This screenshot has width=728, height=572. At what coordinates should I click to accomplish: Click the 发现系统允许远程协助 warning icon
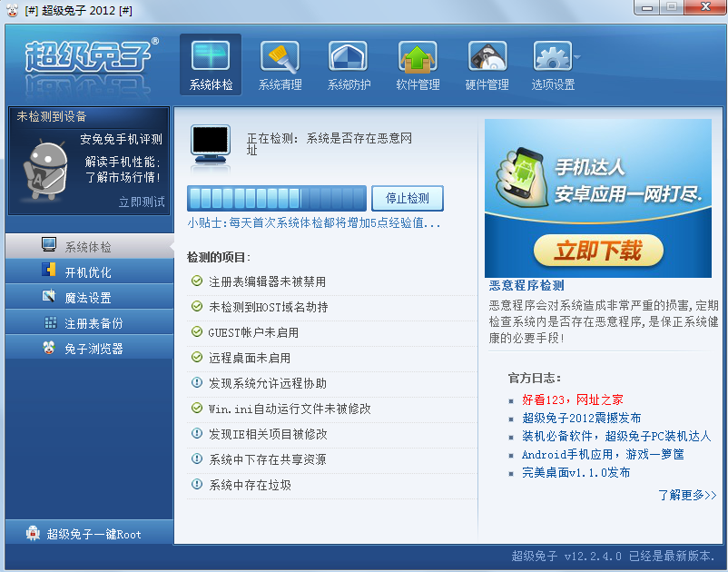(197, 382)
